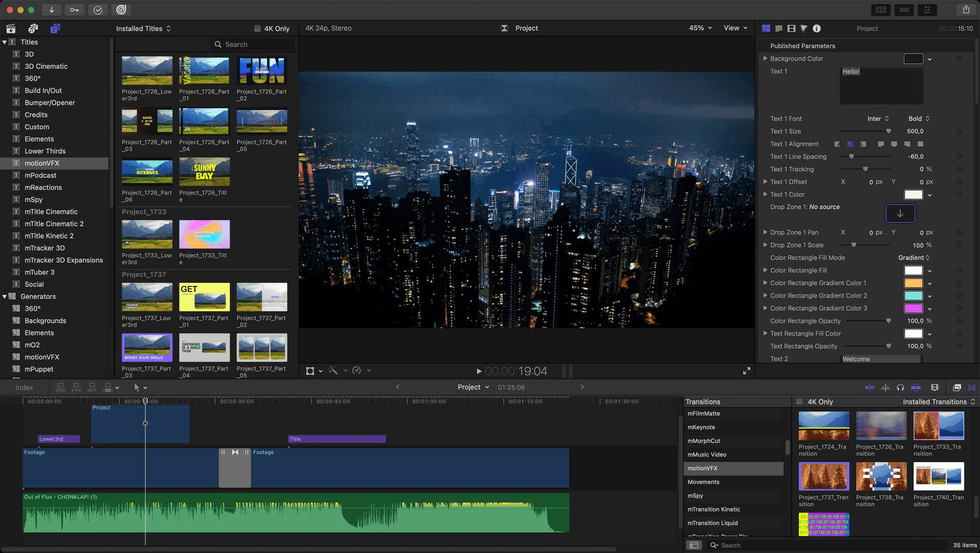Open the timeline Index button
Image resolution: width=980 pixels, height=553 pixels.
click(x=24, y=388)
